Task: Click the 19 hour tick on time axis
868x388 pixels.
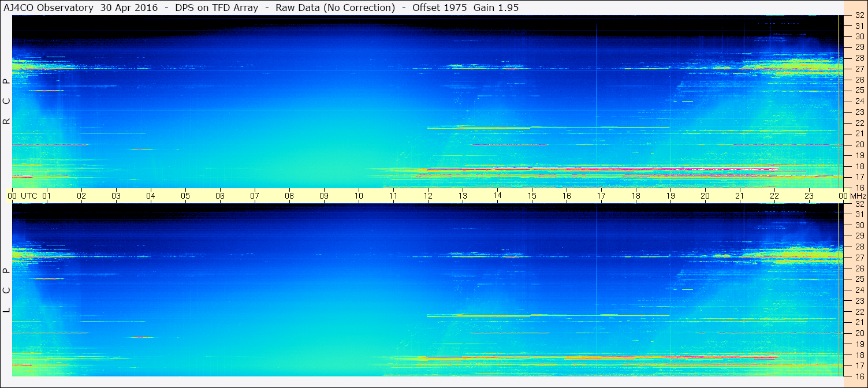Action: point(670,196)
